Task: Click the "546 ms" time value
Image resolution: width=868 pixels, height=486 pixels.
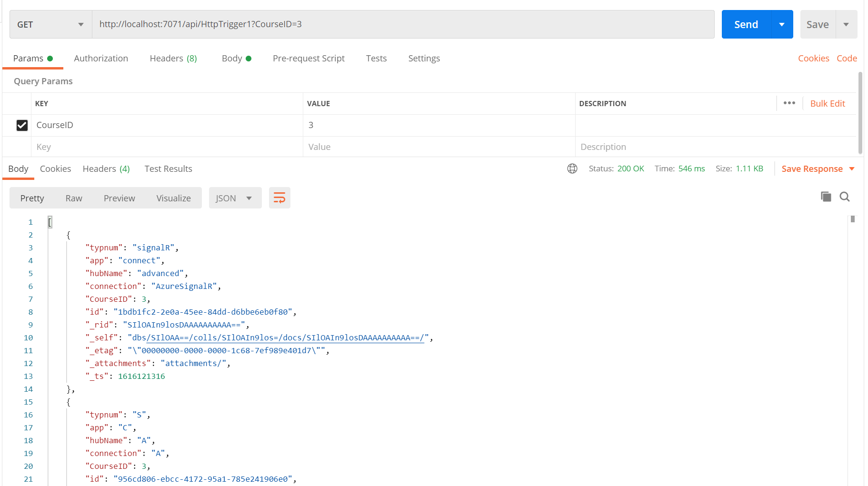Action: [x=691, y=169]
